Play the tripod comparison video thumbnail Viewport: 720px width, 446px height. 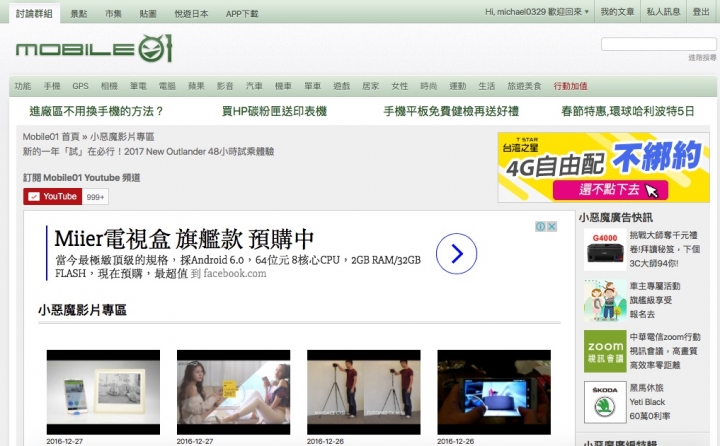point(364,392)
